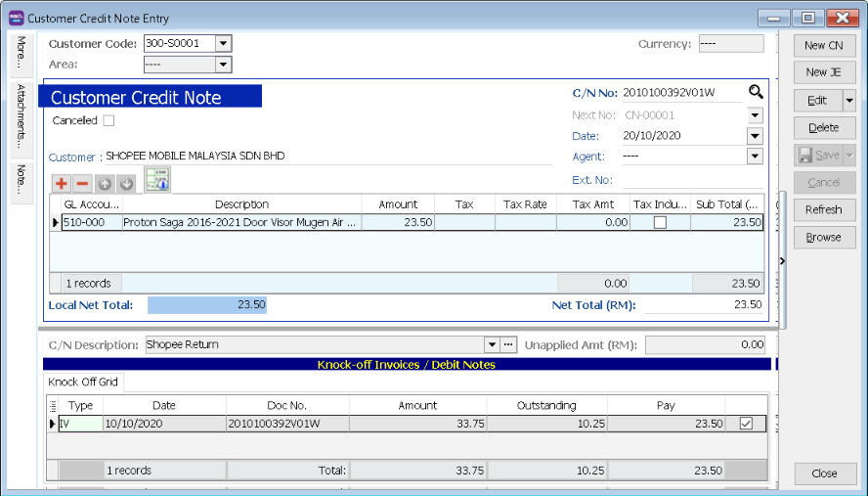Click the New CN button

tap(823, 45)
